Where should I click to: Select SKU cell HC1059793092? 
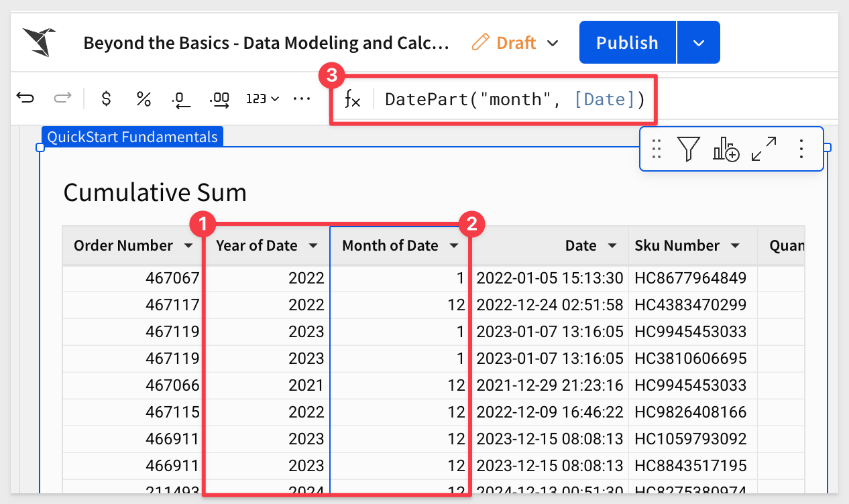coord(693,439)
